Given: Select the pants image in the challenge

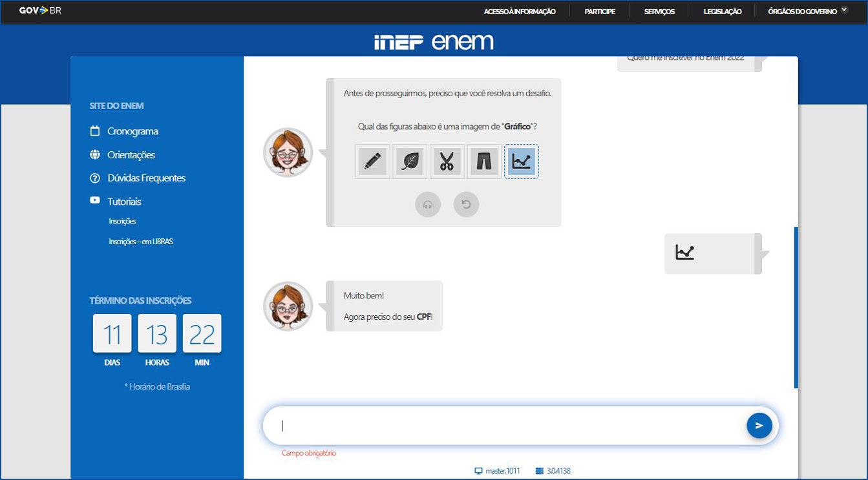Looking at the screenshot, I should (x=484, y=162).
